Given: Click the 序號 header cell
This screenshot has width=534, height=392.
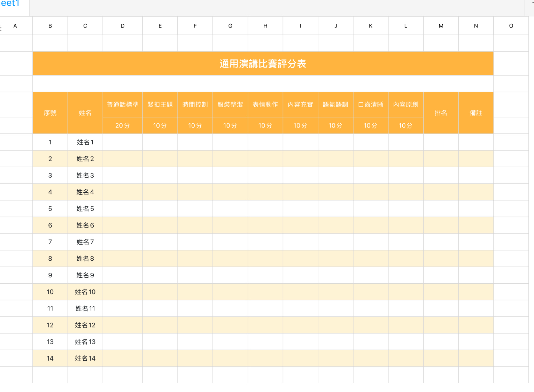Looking at the screenshot, I should (x=50, y=113).
